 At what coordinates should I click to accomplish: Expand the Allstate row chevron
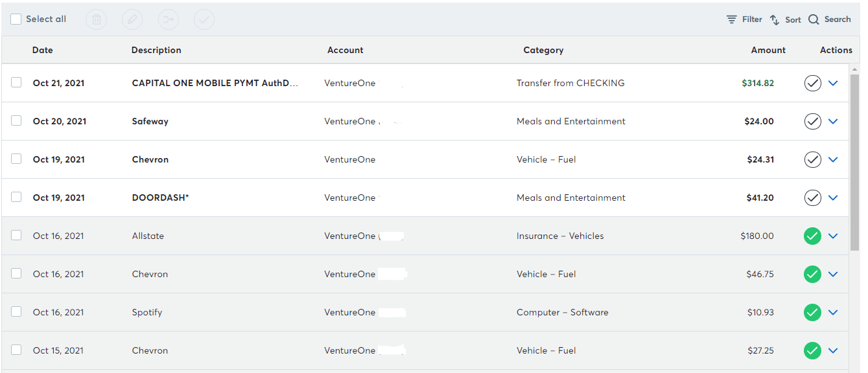[x=833, y=236]
